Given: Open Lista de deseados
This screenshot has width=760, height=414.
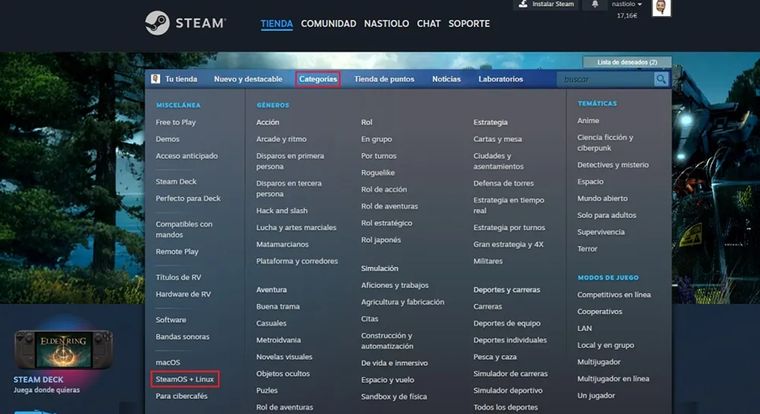Looking at the screenshot, I should 627,62.
